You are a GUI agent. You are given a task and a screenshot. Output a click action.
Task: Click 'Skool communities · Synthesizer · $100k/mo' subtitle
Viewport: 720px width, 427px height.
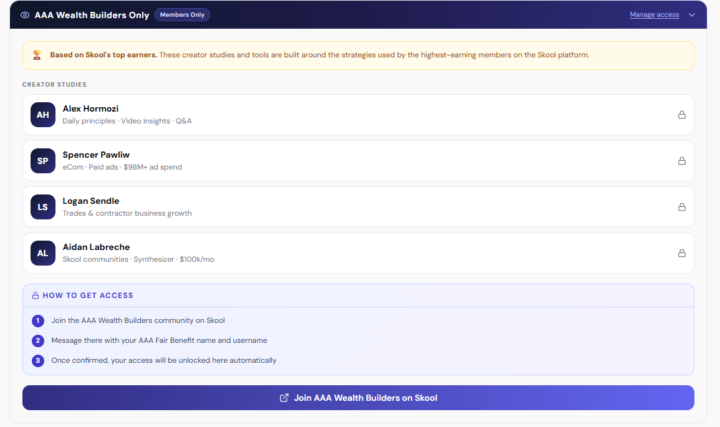coord(138,259)
